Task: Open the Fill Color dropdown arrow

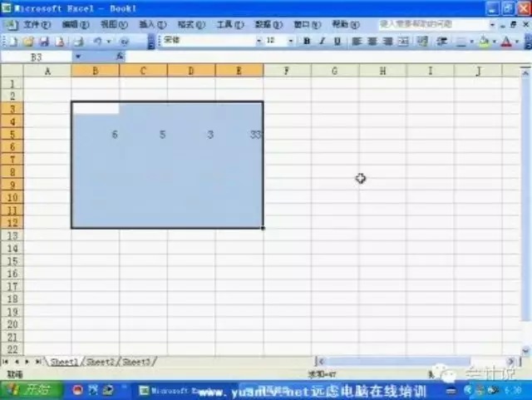Action: (x=495, y=42)
